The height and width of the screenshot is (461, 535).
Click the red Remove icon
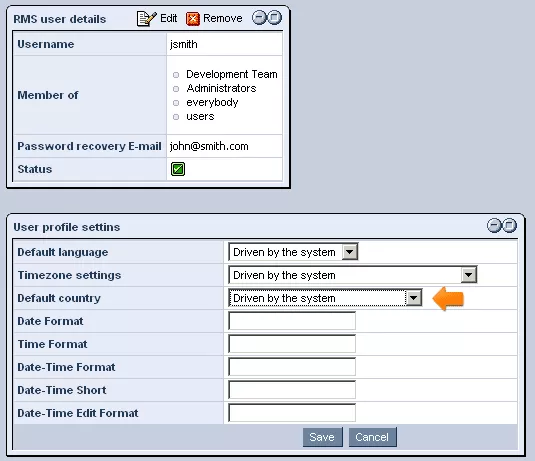click(193, 19)
